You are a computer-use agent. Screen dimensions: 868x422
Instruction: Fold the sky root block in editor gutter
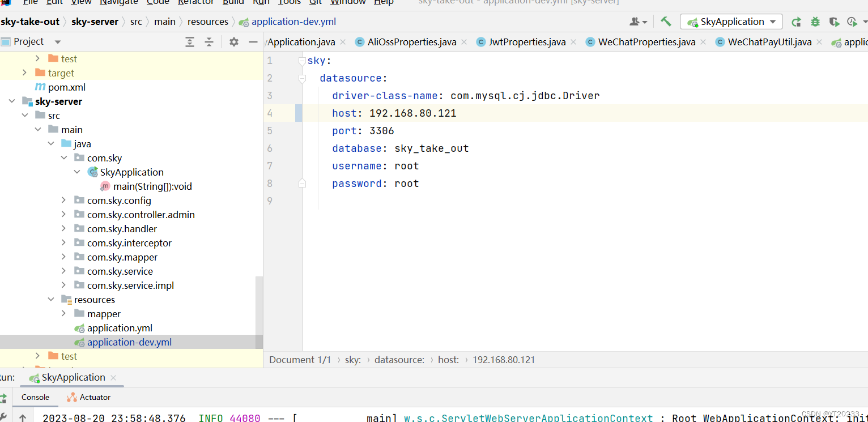pos(302,61)
